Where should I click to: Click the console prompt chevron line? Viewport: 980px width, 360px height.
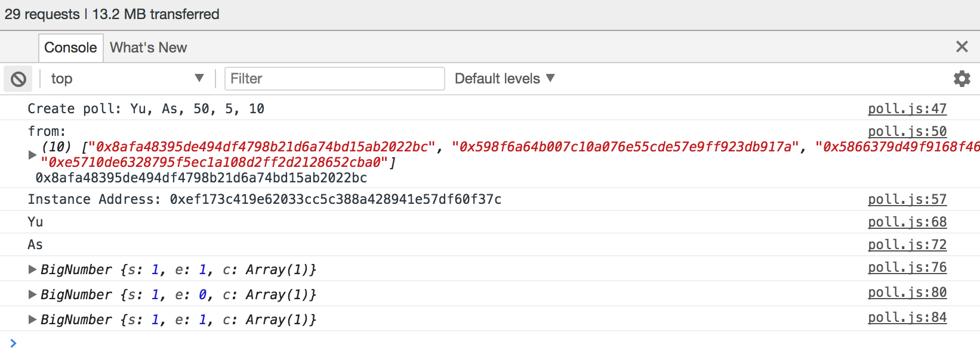[x=490, y=343]
